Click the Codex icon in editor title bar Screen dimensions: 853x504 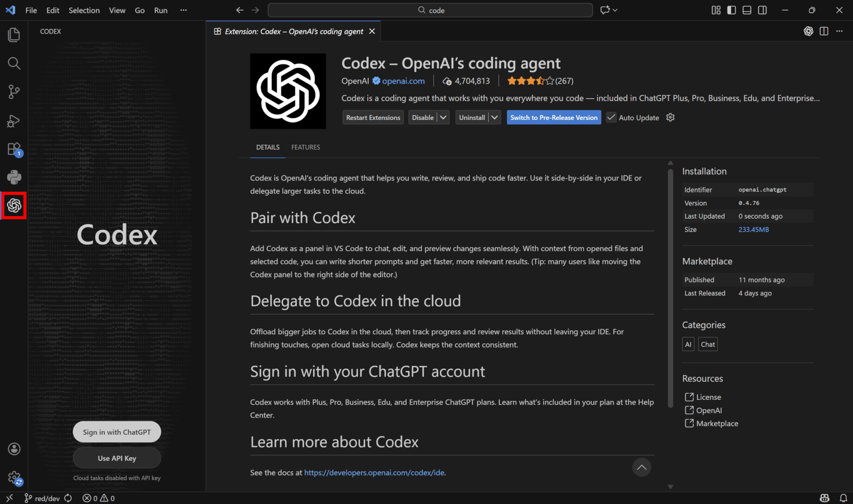[x=808, y=31]
